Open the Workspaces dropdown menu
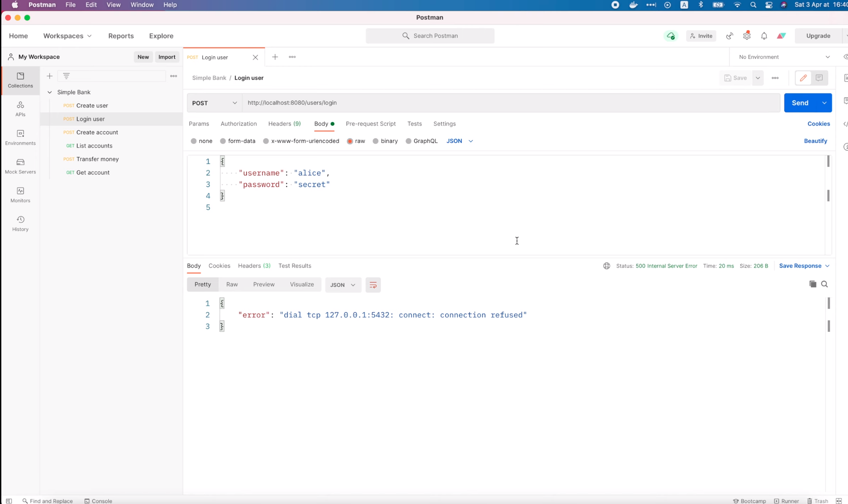848x504 pixels. pos(67,36)
